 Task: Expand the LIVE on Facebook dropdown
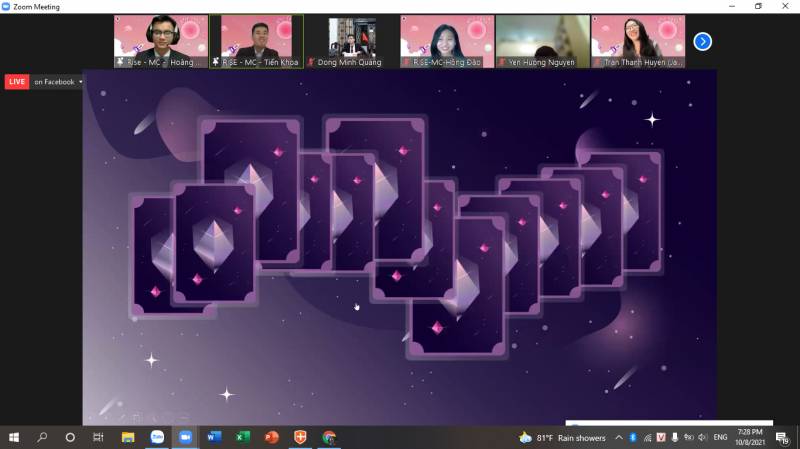[x=81, y=82]
